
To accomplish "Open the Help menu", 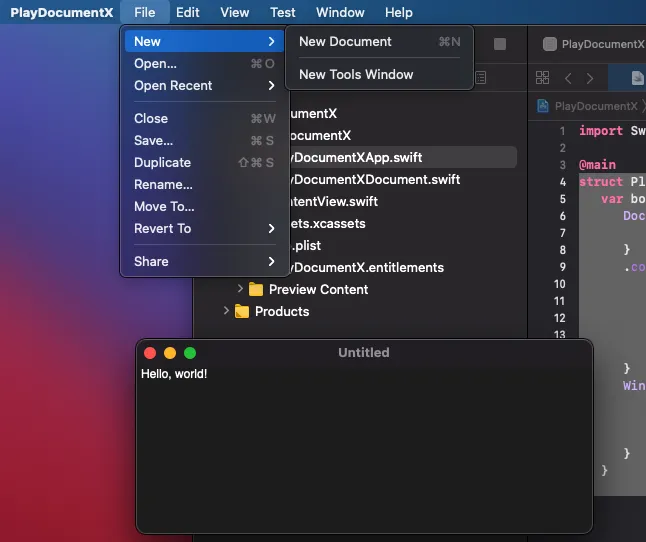I will 398,12.
